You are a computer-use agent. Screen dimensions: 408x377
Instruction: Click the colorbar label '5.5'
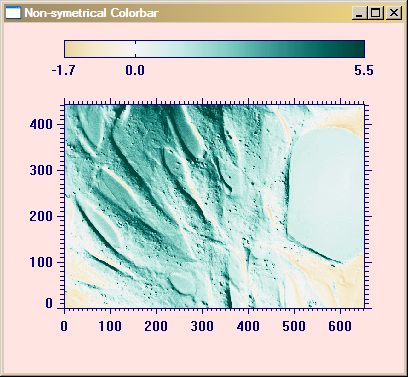(364, 70)
